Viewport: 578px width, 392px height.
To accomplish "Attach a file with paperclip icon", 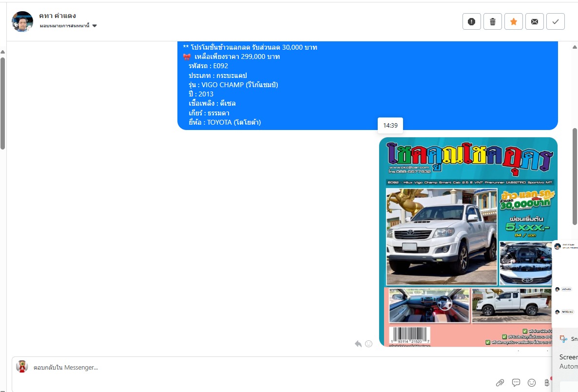I will click(x=500, y=383).
